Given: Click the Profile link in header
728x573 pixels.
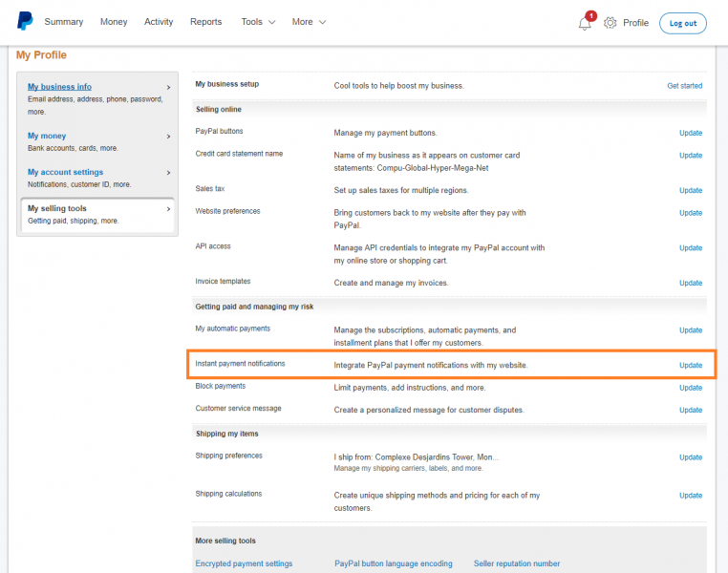Looking at the screenshot, I should coord(635,23).
